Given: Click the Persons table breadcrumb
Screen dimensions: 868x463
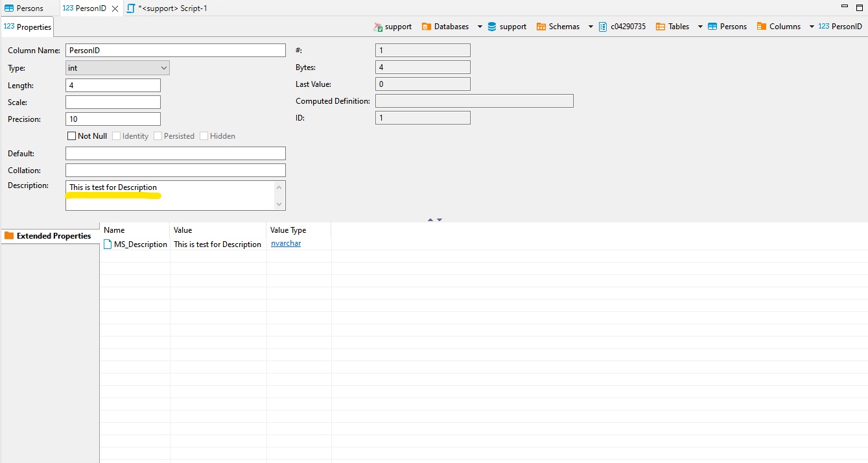Looking at the screenshot, I should point(727,27).
